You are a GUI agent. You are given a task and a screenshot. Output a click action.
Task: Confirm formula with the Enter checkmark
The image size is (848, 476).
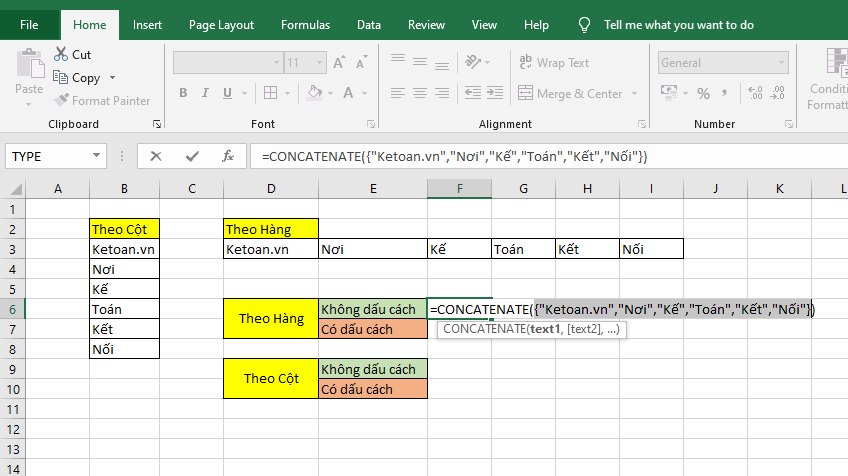click(192, 156)
